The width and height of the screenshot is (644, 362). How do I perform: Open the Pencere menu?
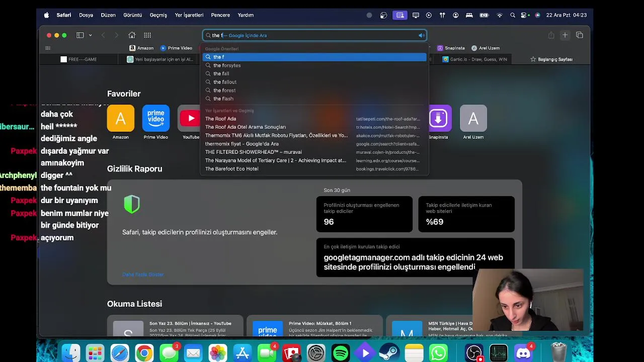pos(220,15)
